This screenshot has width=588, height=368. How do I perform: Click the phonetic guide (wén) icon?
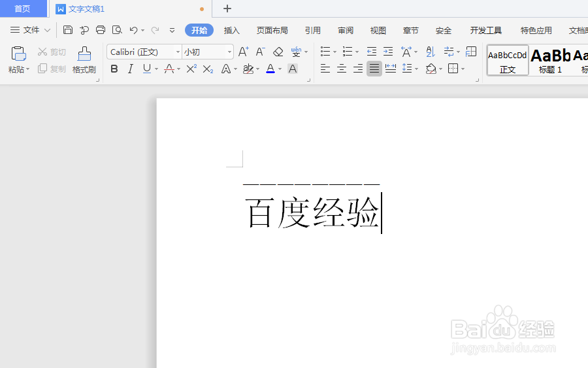(x=296, y=52)
